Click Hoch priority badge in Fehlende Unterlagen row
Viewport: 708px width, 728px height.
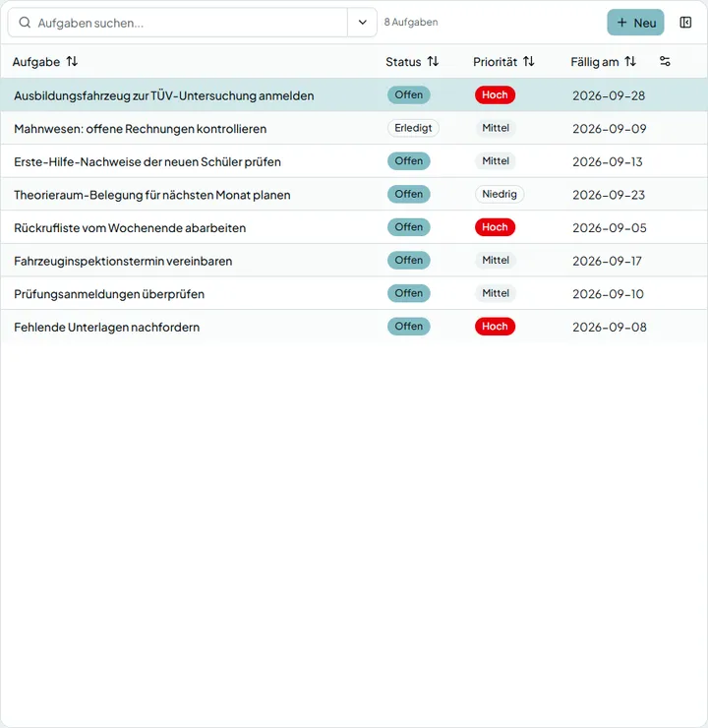click(x=495, y=327)
